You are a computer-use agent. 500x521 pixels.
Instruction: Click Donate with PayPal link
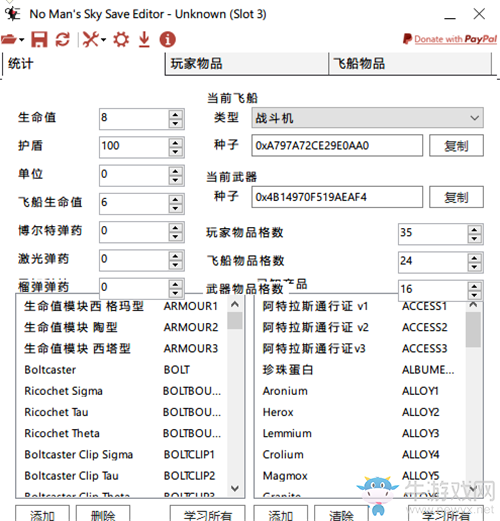pyautogui.click(x=450, y=39)
